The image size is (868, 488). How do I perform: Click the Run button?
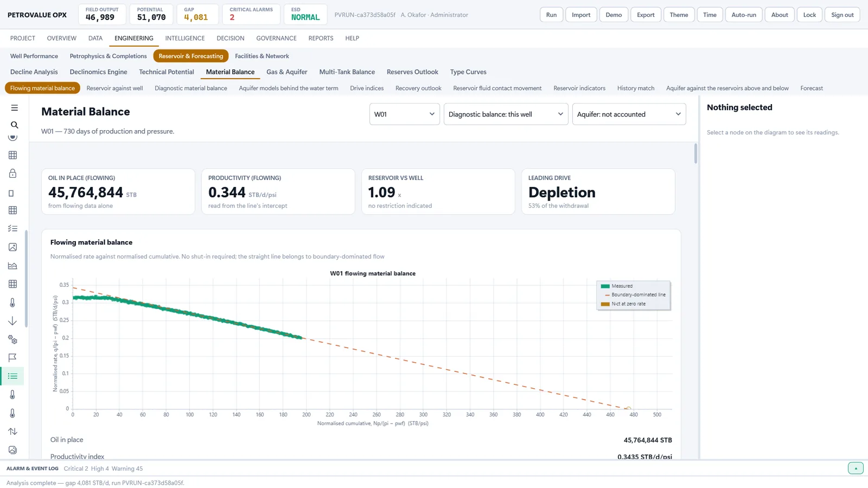(x=551, y=15)
